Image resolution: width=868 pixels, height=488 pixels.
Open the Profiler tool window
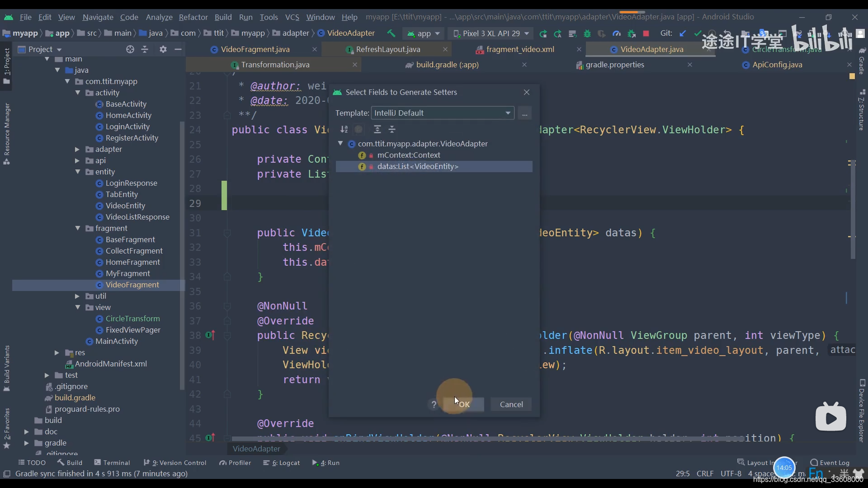[235, 463]
